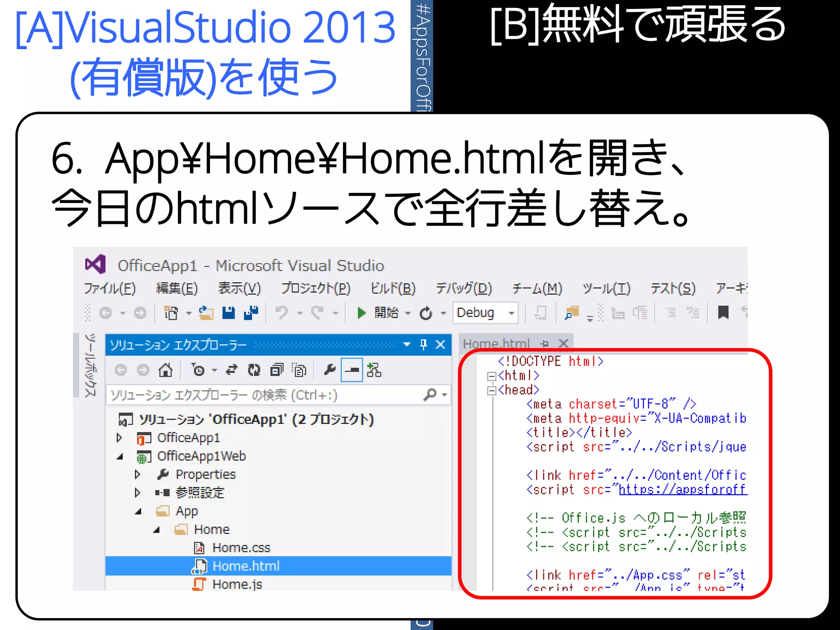The image size is (840, 630).
Task: Click the navigate backward toolbar icon
Action: pos(106,313)
